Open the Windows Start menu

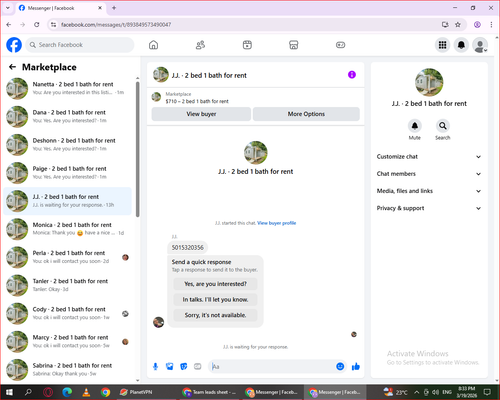[9, 392]
